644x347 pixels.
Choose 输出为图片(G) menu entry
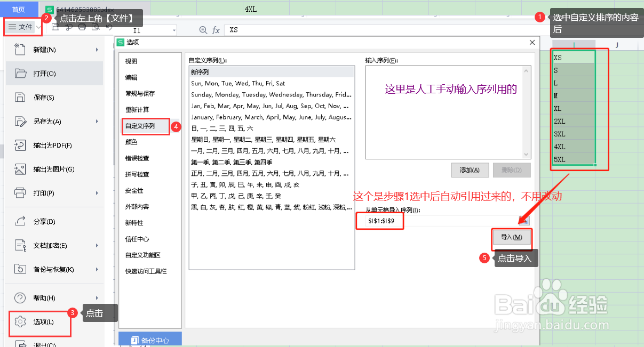click(x=55, y=170)
